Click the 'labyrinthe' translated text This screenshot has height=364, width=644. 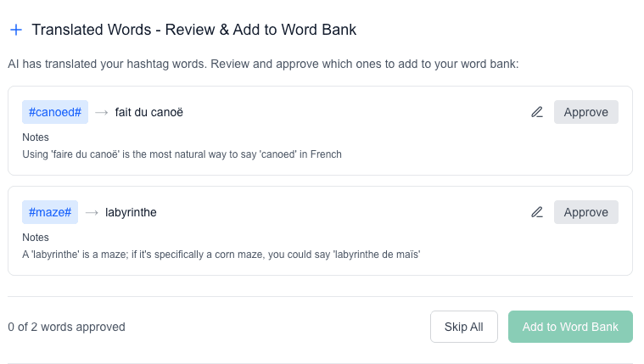tap(131, 212)
